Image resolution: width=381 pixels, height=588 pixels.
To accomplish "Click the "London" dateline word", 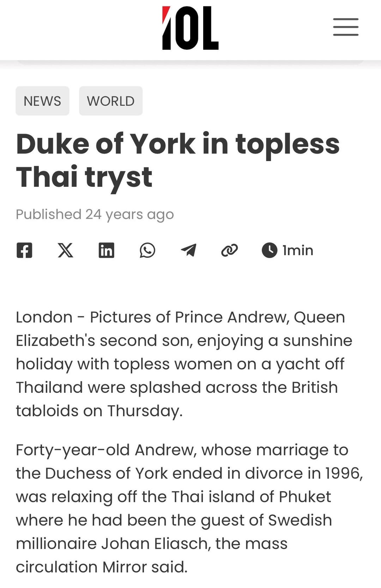I will pyautogui.click(x=44, y=317).
